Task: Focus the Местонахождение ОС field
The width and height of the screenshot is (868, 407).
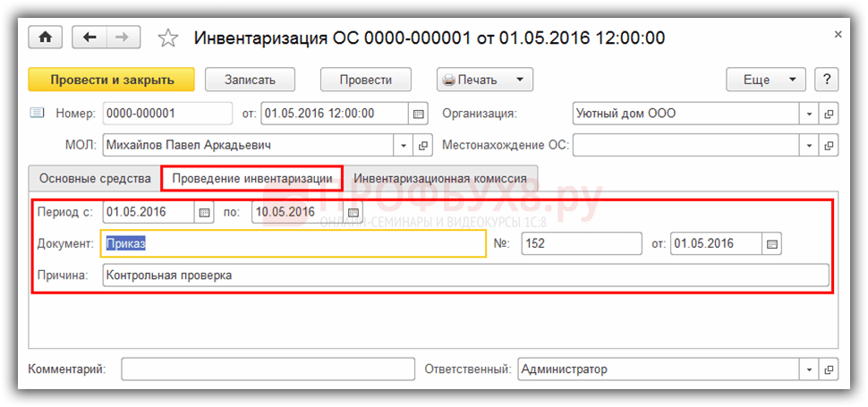Action: pyautogui.click(x=685, y=146)
